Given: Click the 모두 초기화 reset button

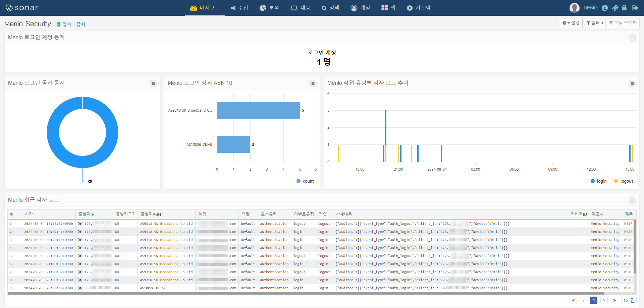Looking at the screenshot, I should click(623, 23).
